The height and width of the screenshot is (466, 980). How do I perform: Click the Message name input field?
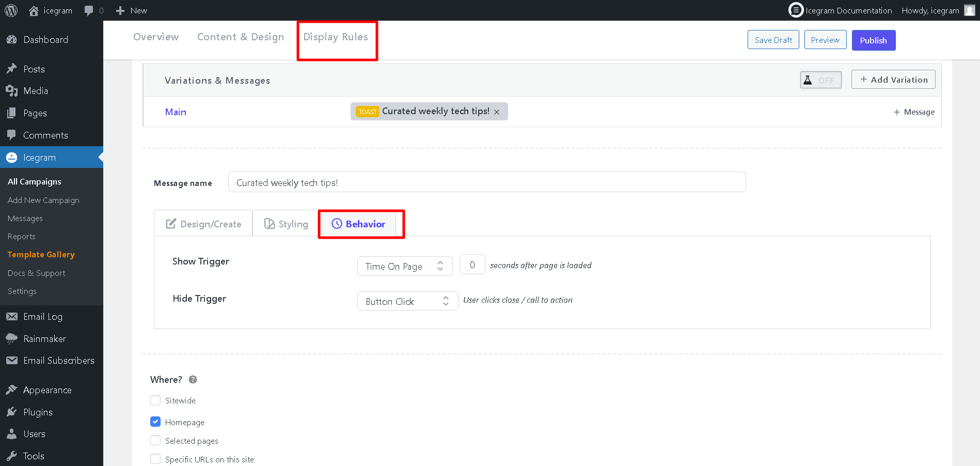pyautogui.click(x=487, y=182)
